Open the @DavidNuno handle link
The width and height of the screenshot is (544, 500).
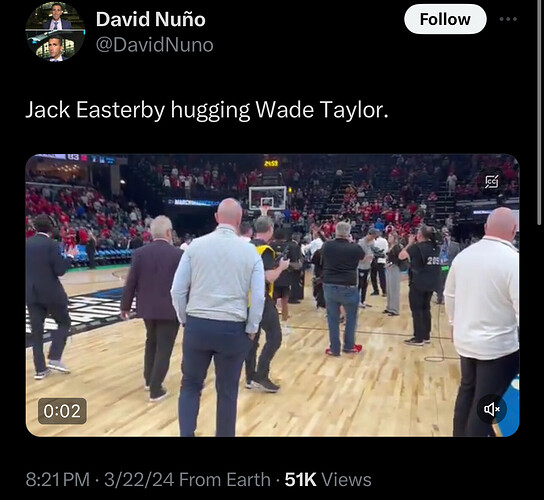pyautogui.click(x=154, y=45)
